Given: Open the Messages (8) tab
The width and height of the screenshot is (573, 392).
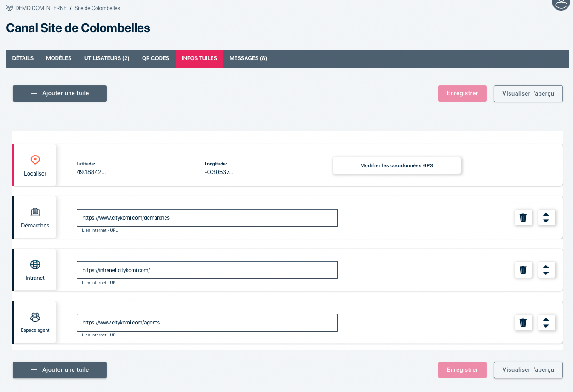Looking at the screenshot, I should (248, 58).
